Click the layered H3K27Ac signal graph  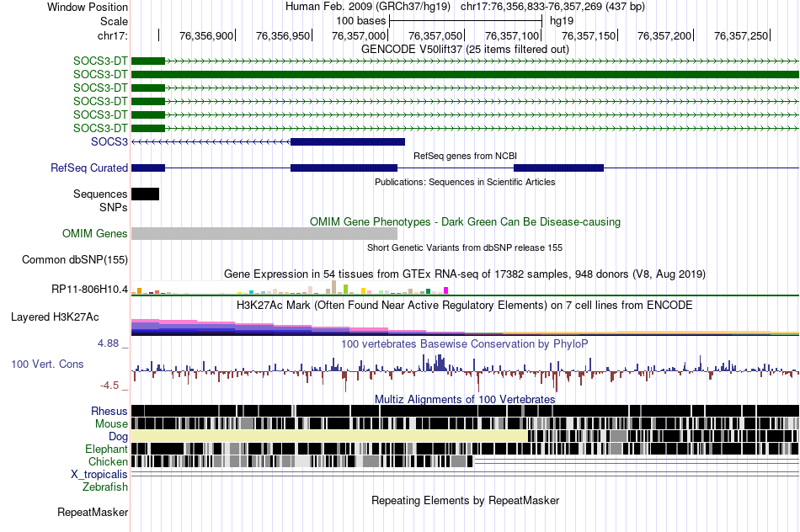click(x=465, y=327)
